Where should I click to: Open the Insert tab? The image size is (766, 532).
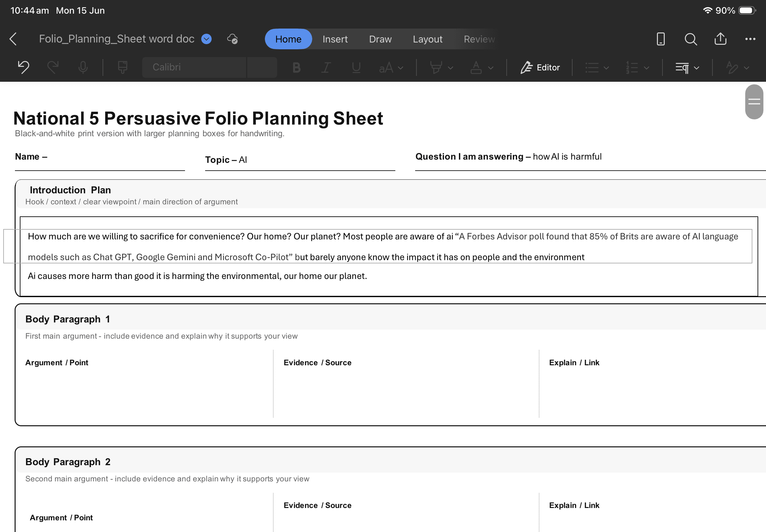point(335,39)
